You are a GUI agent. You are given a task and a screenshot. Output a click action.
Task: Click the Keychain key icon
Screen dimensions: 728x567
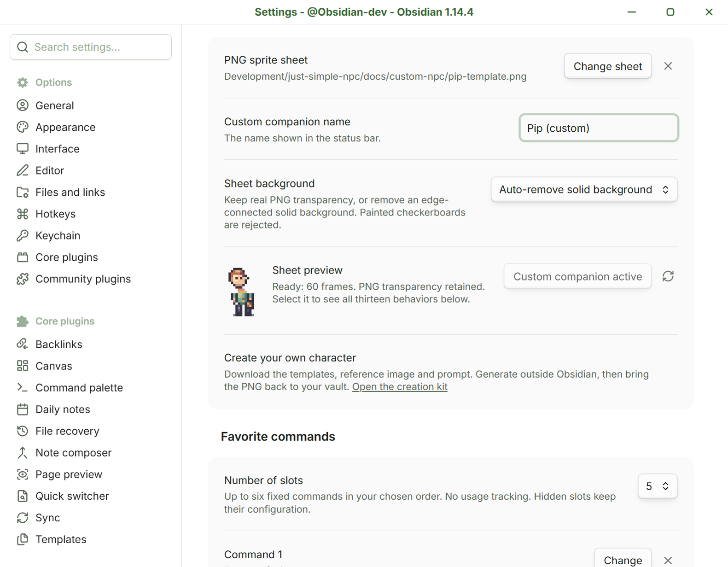23,235
